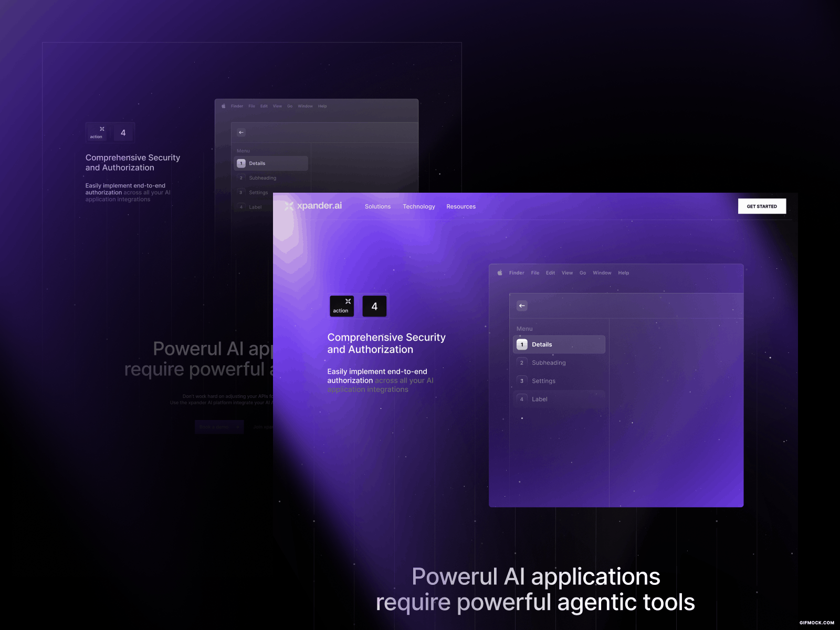The image size is (840, 630).
Task: Open the Technology navigation menu
Action: 418,206
